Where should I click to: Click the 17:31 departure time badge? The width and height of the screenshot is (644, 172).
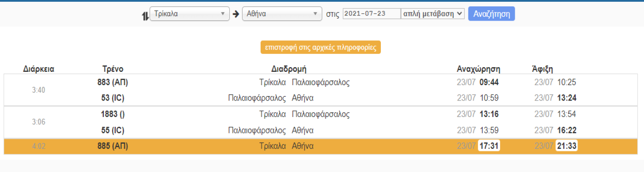coord(489,146)
